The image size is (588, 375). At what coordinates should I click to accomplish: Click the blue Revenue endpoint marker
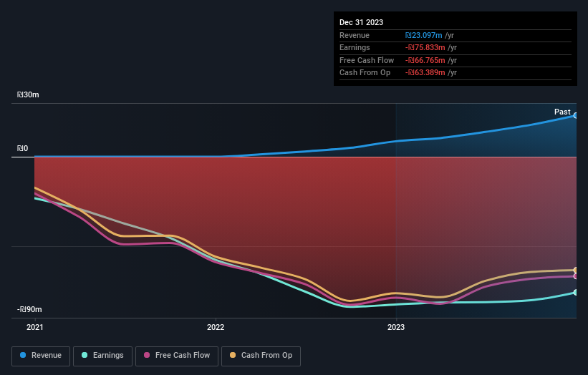576,115
